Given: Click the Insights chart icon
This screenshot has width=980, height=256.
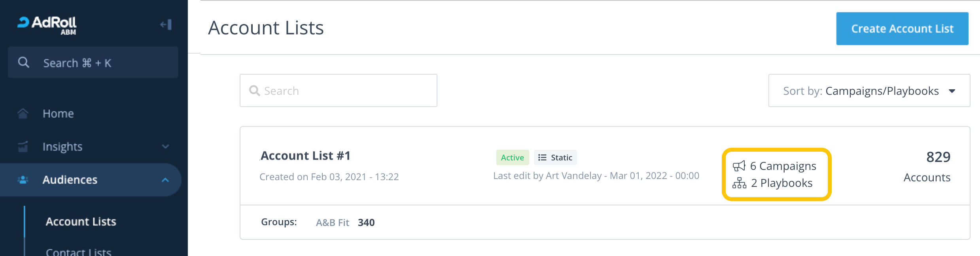Looking at the screenshot, I should pyautogui.click(x=23, y=147).
